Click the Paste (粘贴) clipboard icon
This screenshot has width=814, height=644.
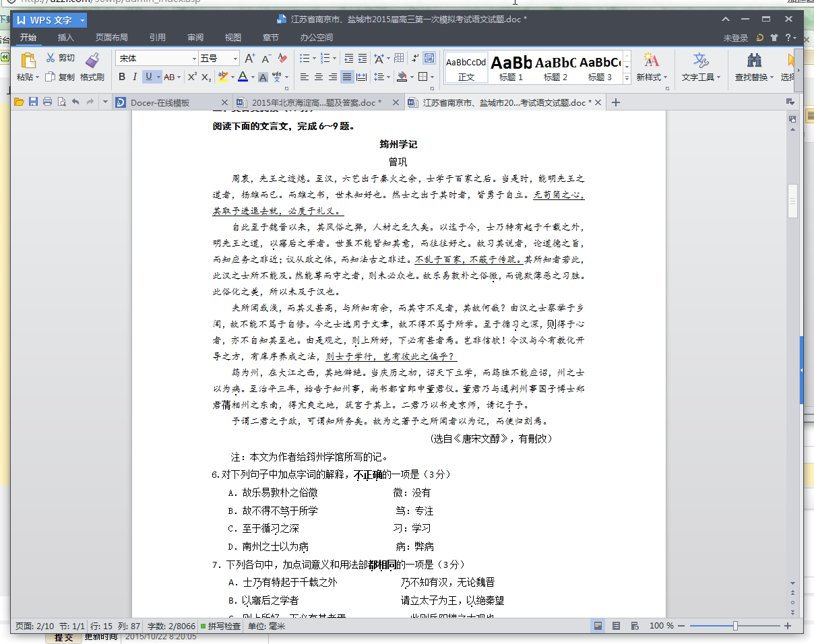click(28, 60)
